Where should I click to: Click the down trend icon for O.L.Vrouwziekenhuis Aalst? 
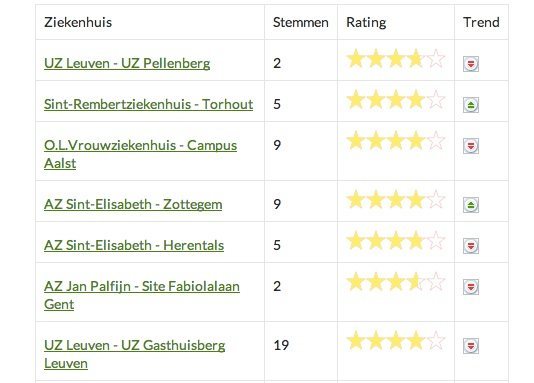tap(471, 146)
